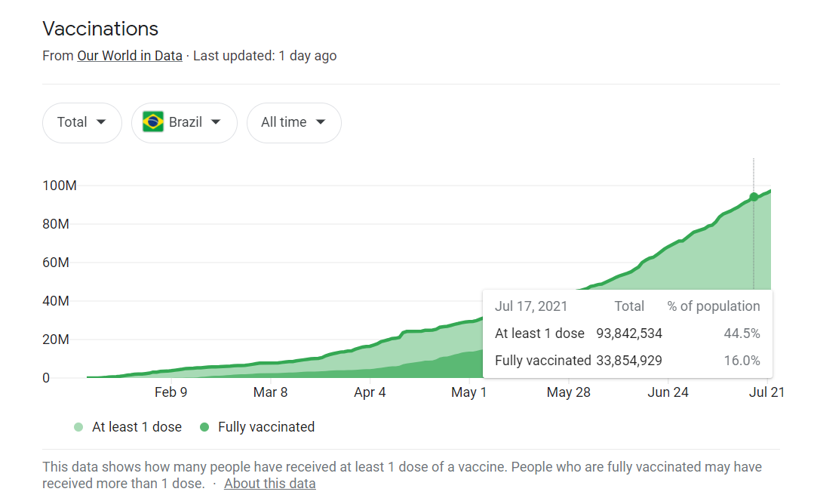The width and height of the screenshot is (814, 504).
Task: Click the 'Fully vaccinated' legend label
Action: pyautogui.click(x=266, y=427)
